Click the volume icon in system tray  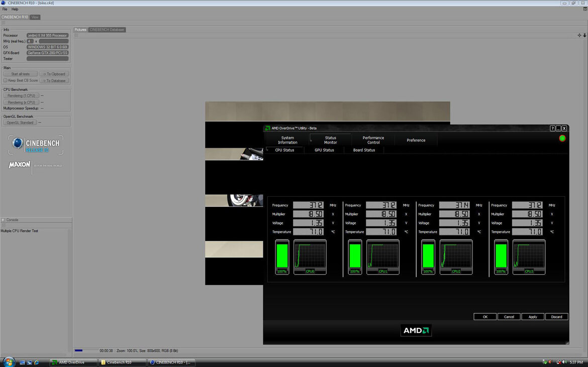click(564, 362)
